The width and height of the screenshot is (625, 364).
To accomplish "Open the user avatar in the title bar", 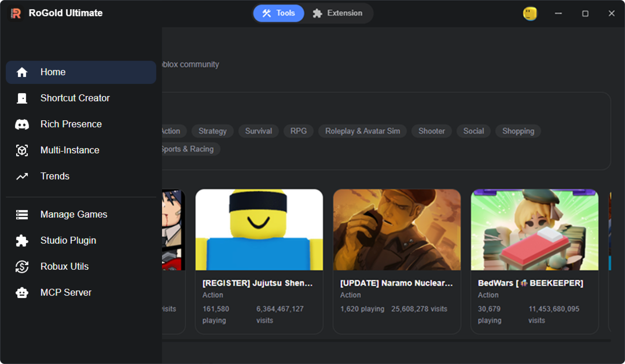I will (530, 14).
